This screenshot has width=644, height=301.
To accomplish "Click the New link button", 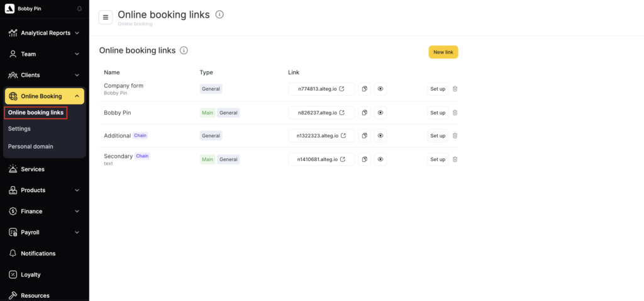I will point(443,52).
